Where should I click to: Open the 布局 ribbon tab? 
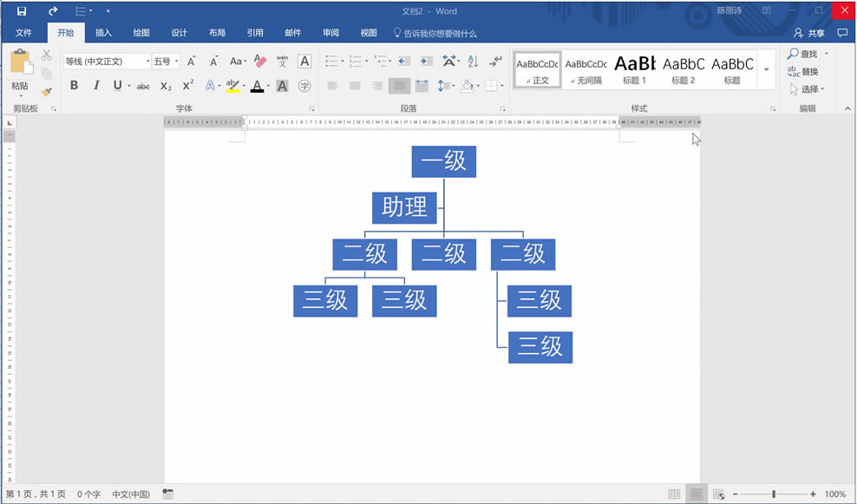point(217,33)
